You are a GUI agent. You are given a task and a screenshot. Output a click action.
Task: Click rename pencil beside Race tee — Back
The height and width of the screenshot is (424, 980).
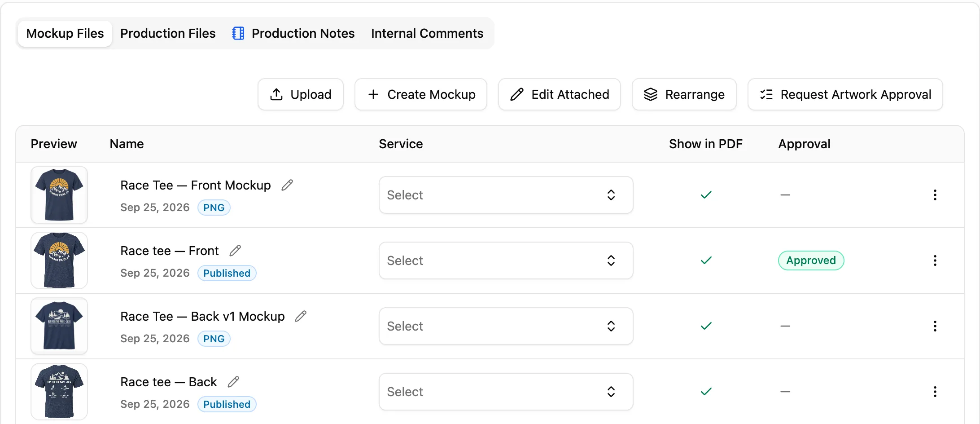[x=233, y=382]
